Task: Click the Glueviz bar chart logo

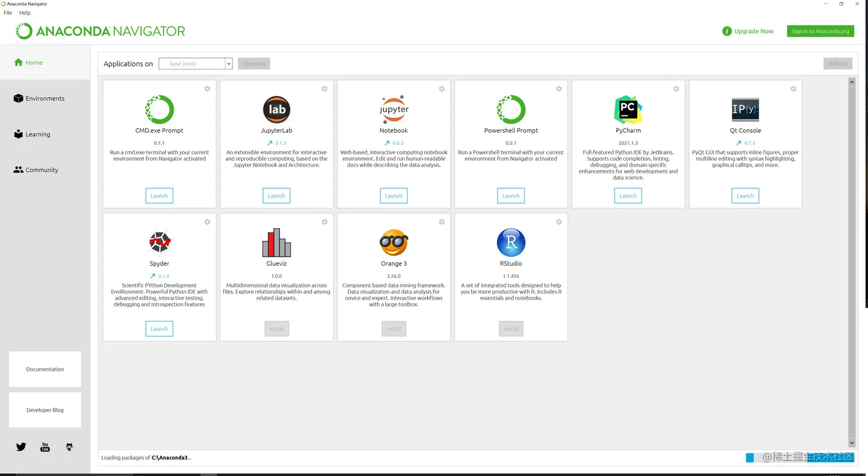Action: coord(277,242)
